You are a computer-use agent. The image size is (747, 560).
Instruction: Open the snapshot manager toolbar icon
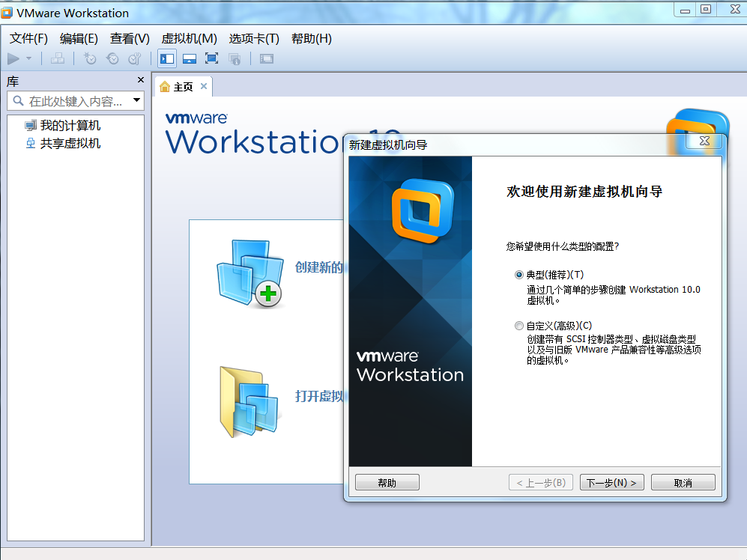pos(135,58)
